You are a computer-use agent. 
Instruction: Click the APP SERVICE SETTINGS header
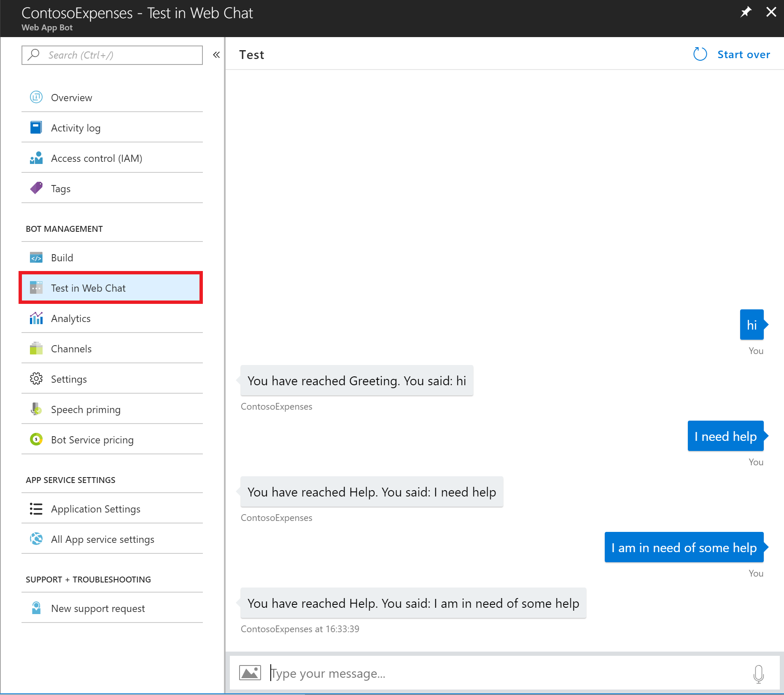click(x=70, y=480)
